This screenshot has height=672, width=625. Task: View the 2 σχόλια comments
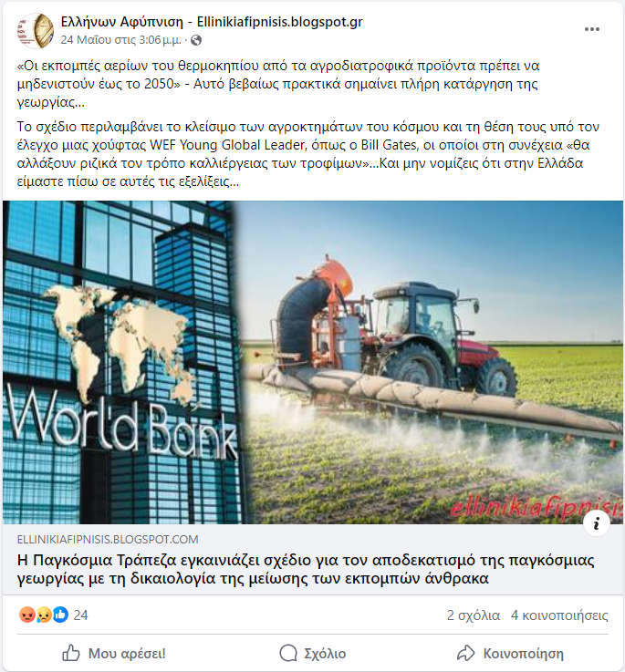474,615
